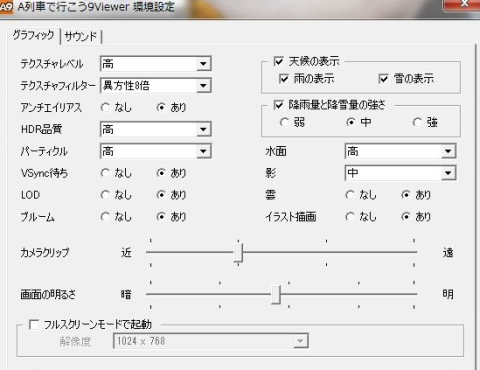Disable ブルーム with なし option
The width and height of the screenshot is (480, 370).
click(105, 217)
